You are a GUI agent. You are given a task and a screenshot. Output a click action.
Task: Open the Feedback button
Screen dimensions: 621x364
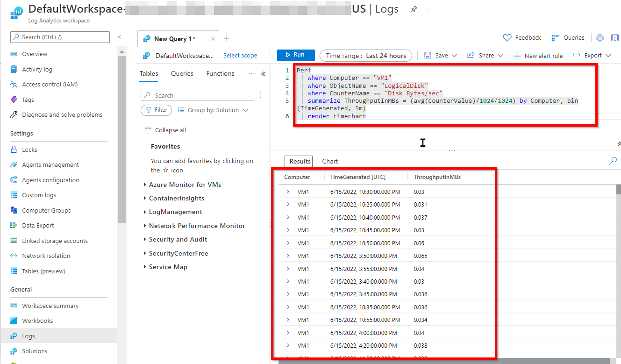(x=522, y=38)
